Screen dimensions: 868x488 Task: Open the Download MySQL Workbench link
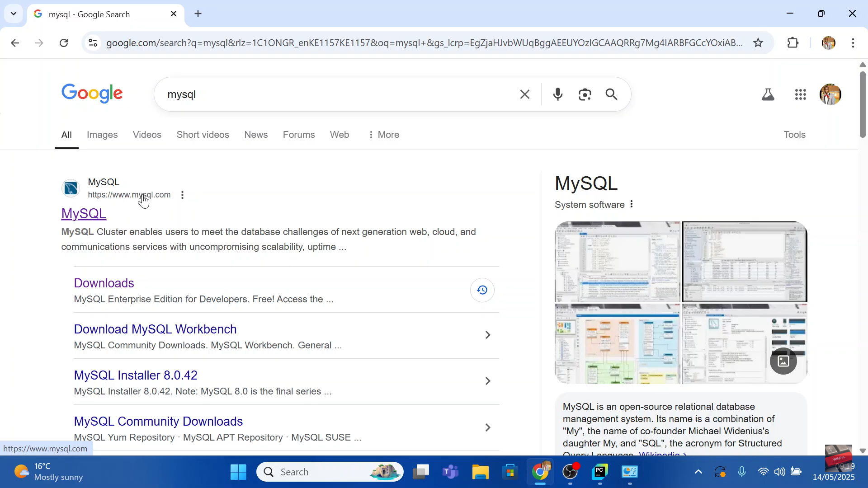(155, 329)
